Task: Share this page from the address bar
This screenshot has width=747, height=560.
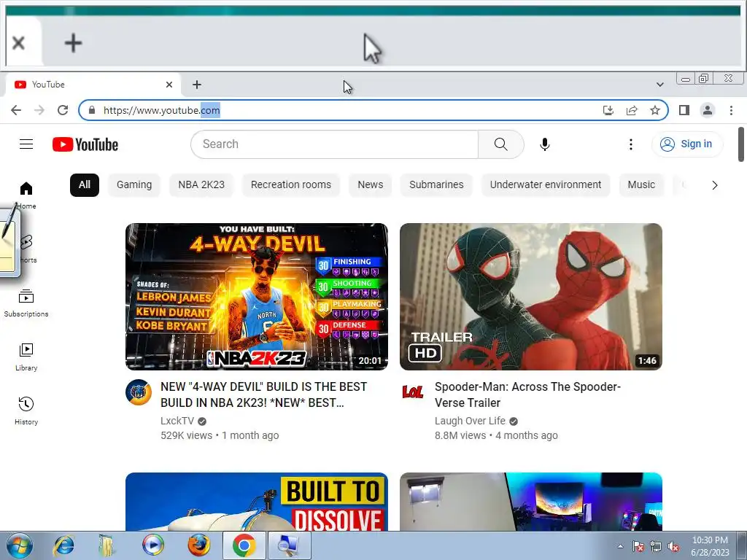Action: pyautogui.click(x=632, y=111)
